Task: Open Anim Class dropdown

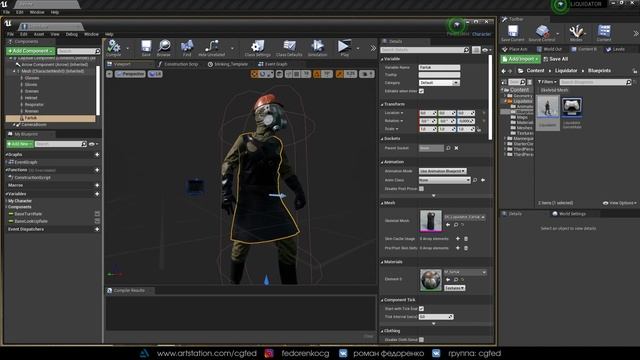Action: point(444,180)
